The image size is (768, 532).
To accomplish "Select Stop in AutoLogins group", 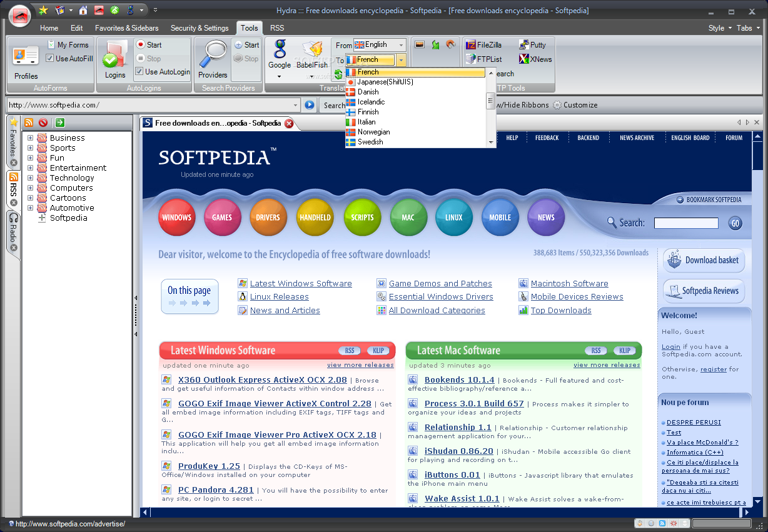I will pyautogui.click(x=149, y=59).
